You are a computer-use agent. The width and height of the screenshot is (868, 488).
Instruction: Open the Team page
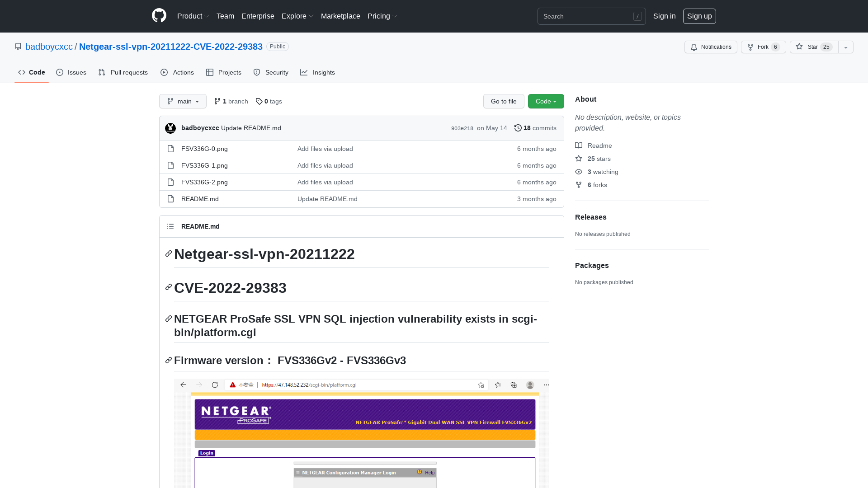tap(225, 16)
